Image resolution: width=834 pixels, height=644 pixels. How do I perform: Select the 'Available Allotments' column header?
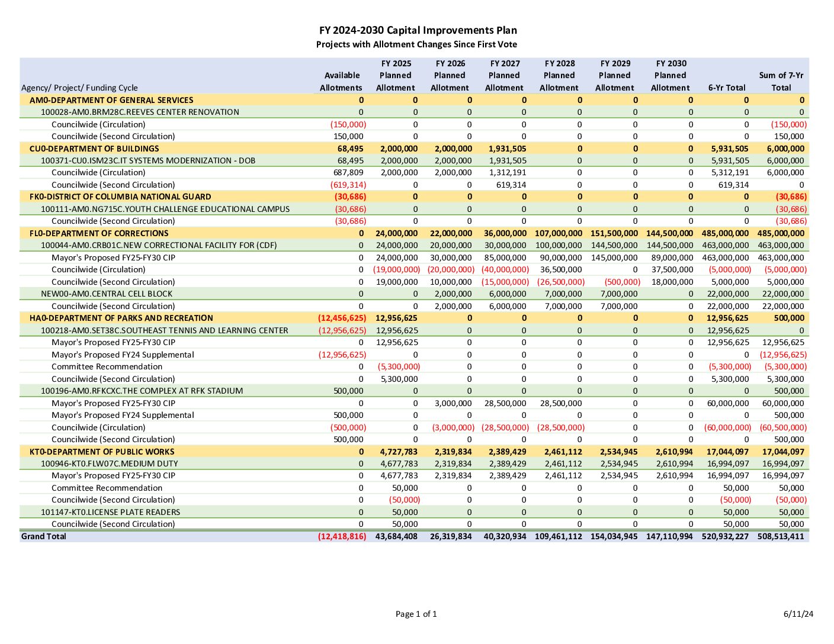click(341, 82)
